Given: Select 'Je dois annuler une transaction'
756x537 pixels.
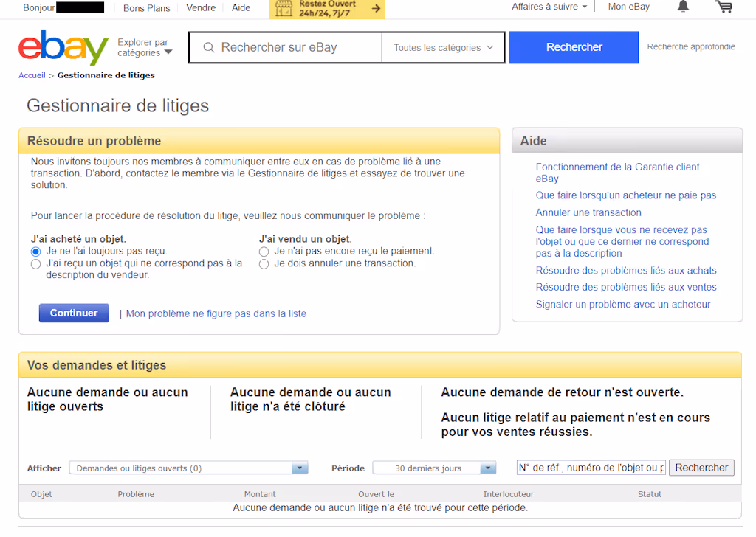Looking at the screenshot, I should [x=264, y=263].
